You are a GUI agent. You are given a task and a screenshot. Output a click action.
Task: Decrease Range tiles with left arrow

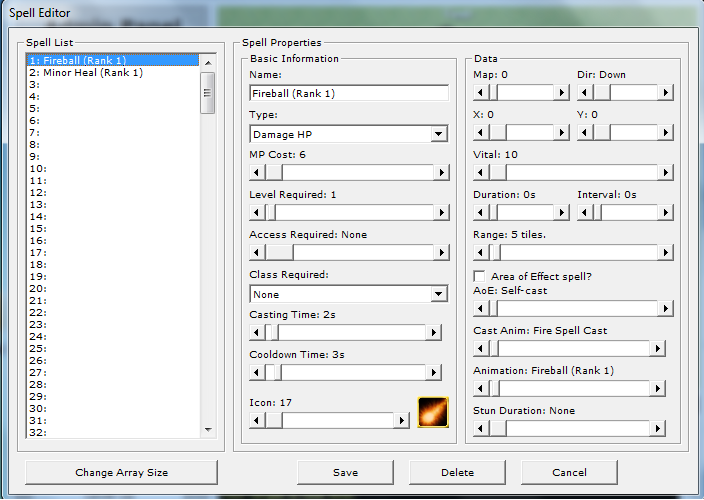(x=481, y=252)
